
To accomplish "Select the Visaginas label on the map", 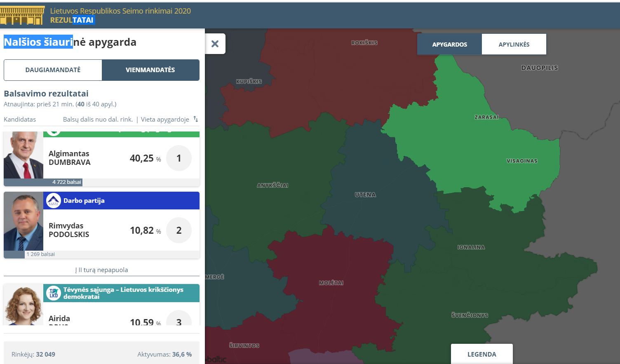I will 522,161.
